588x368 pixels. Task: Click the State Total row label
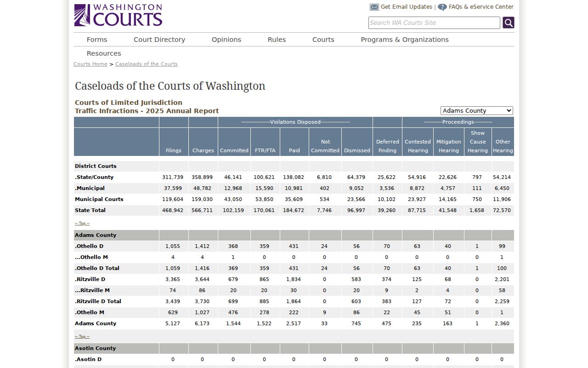(x=90, y=210)
